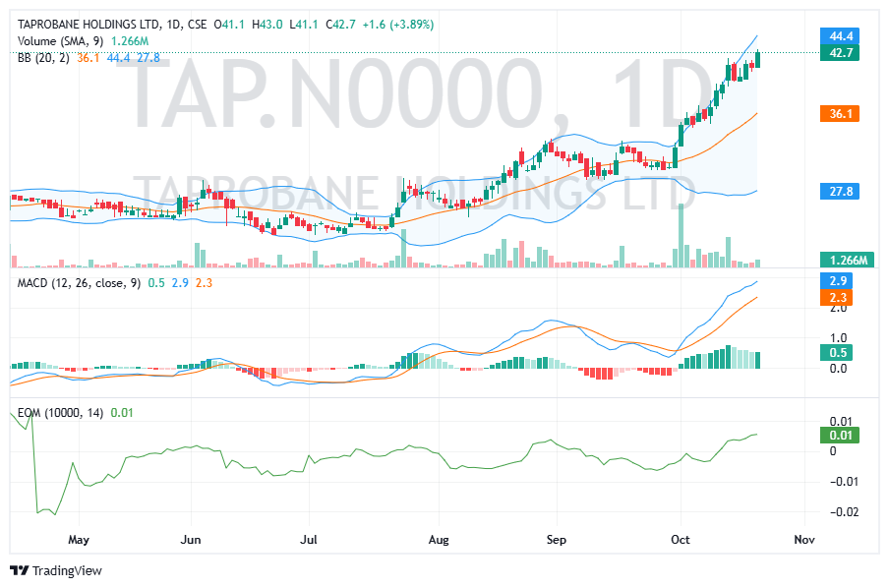
Task: Click the Aug label on time axis
Action: [x=439, y=539]
